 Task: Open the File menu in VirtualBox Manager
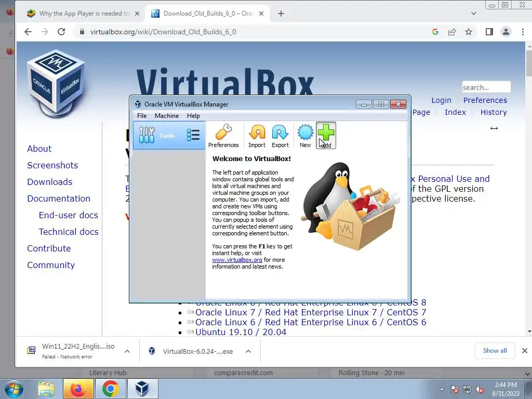[142, 116]
